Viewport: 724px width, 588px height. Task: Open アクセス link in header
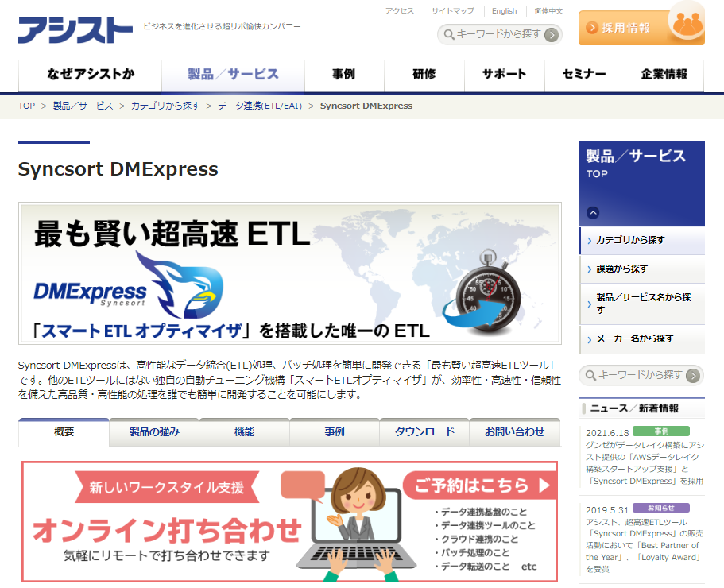click(400, 11)
